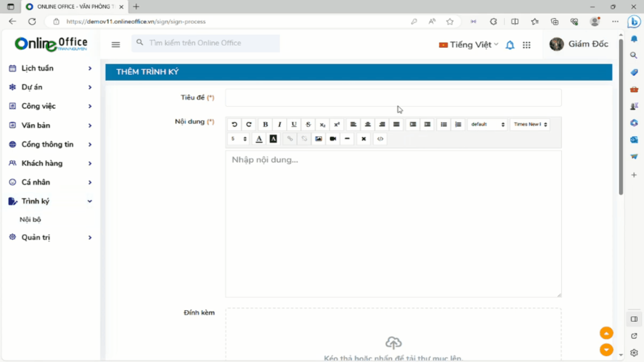The image size is (644, 362).
Task: Insert an image into the content
Action: click(318, 139)
